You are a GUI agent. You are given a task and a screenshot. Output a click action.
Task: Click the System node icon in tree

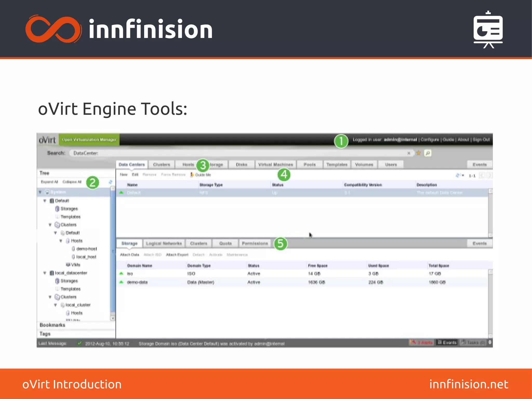47,192
